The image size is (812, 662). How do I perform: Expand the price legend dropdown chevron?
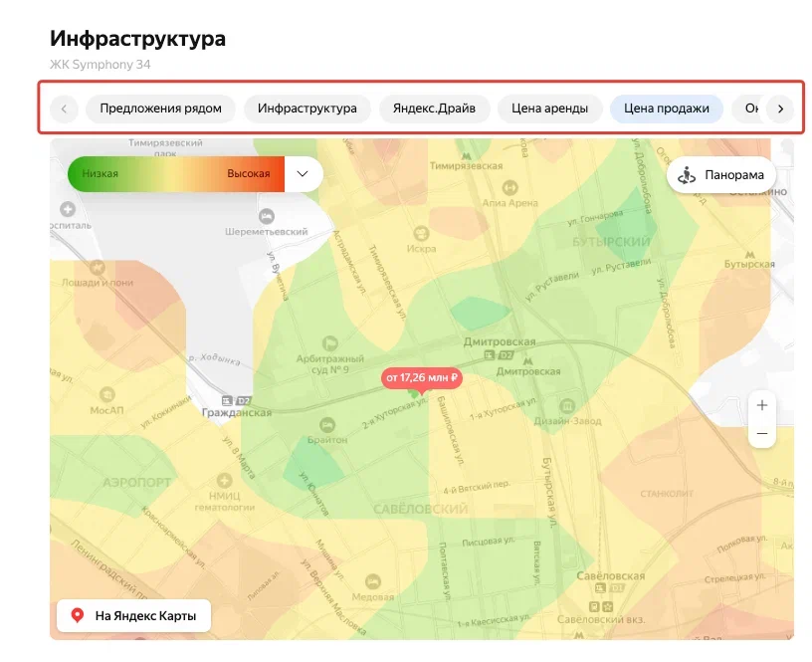(303, 174)
